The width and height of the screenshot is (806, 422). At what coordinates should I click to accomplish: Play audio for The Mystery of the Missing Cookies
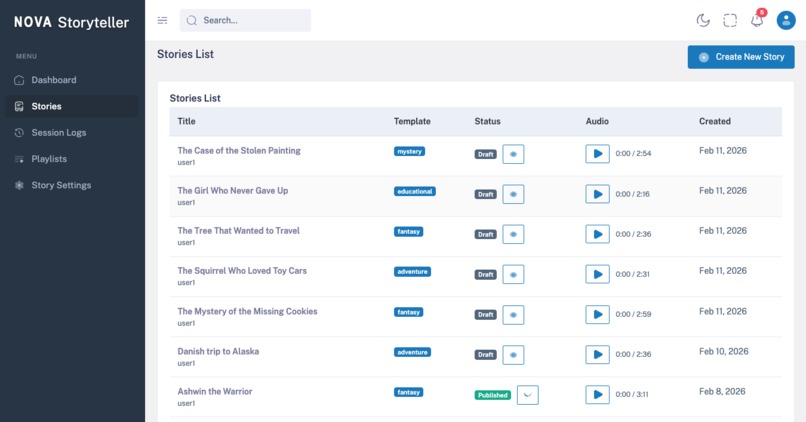(597, 315)
